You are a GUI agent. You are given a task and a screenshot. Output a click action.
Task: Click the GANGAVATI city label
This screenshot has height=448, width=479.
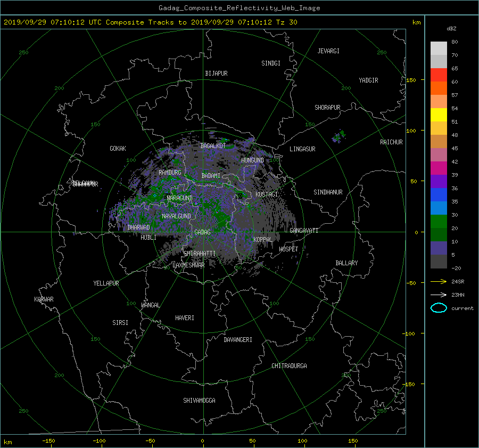304,231
